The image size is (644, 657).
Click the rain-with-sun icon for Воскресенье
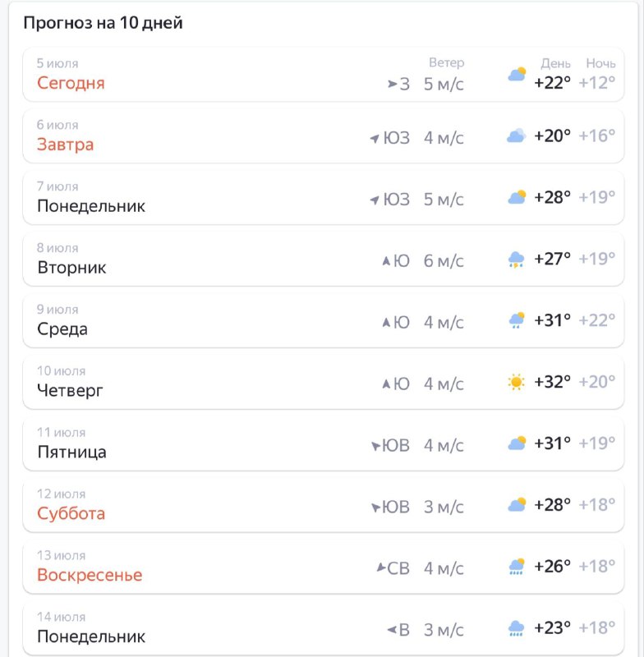point(516,566)
